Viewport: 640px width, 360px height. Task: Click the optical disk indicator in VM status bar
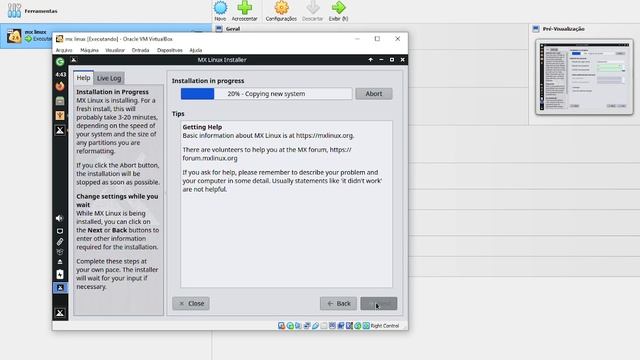[x=290, y=326]
